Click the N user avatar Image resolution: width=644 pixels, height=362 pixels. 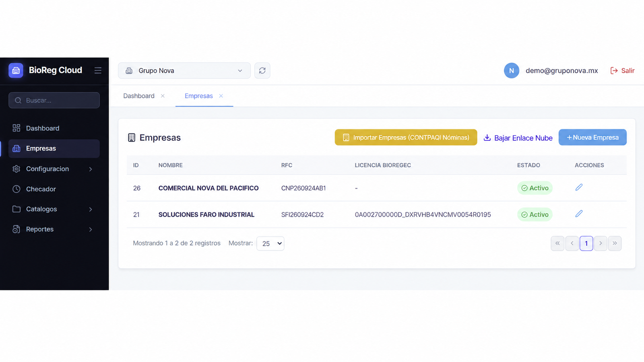click(x=512, y=70)
